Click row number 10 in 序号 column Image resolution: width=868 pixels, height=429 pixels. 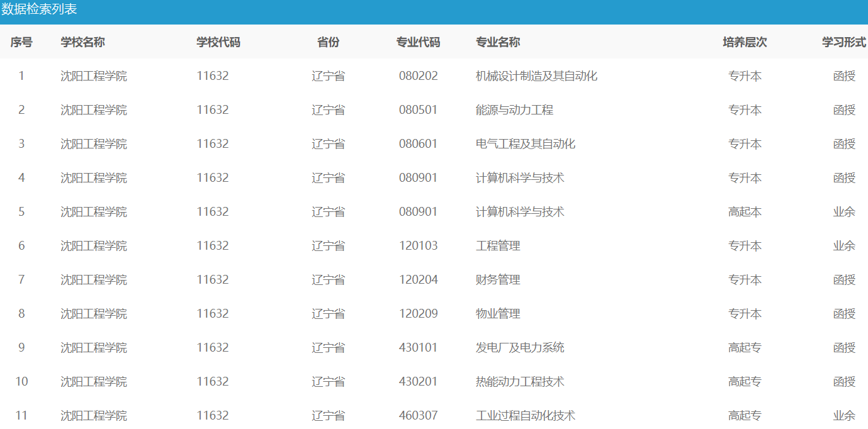tap(21, 382)
